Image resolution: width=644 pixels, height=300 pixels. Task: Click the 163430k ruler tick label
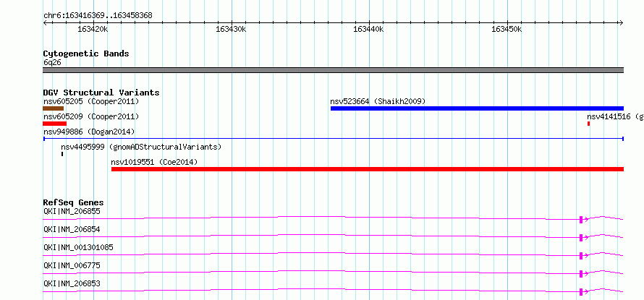tap(231, 30)
